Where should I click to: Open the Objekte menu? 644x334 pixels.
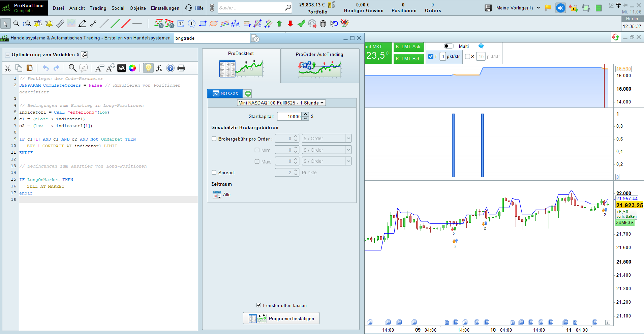[138, 8]
